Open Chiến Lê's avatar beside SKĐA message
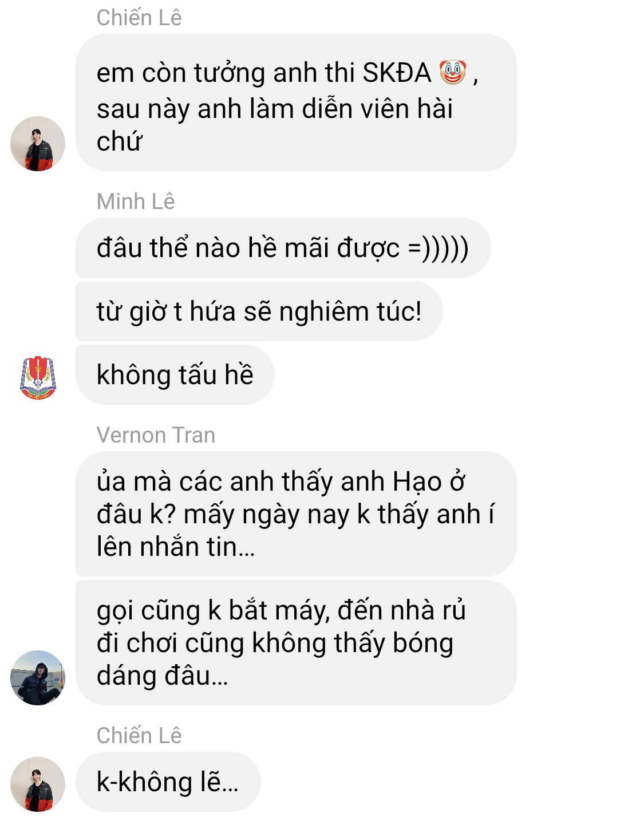The width and height of the screenshot is (644, 825). pos(38,144)
